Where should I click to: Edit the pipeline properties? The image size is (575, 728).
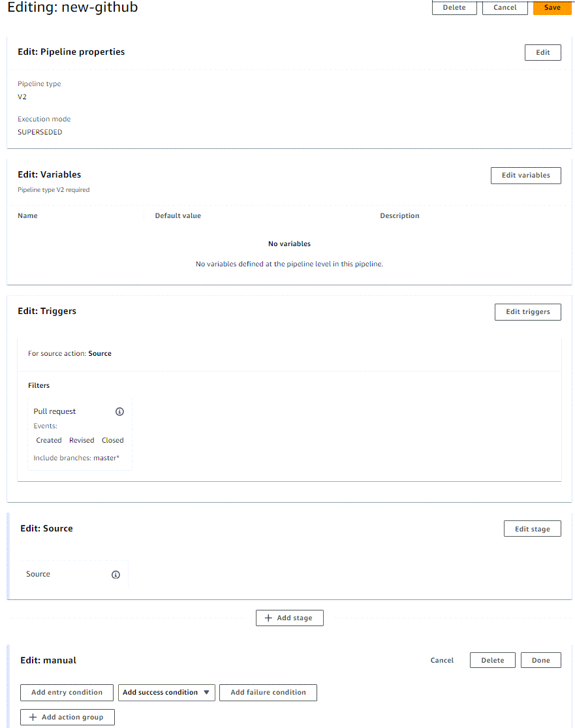click(542, 52)
